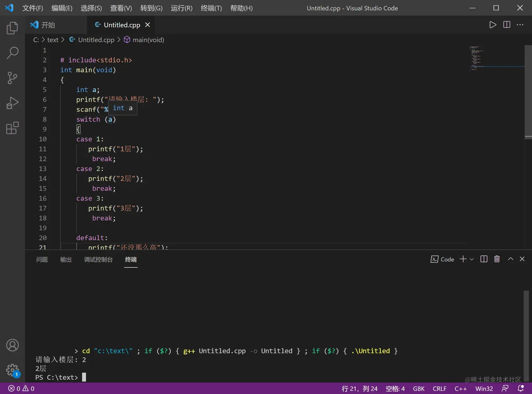Screen dimensions: 532x394
Task: Open the 文件(F) menu
Action: click(33, 8)
